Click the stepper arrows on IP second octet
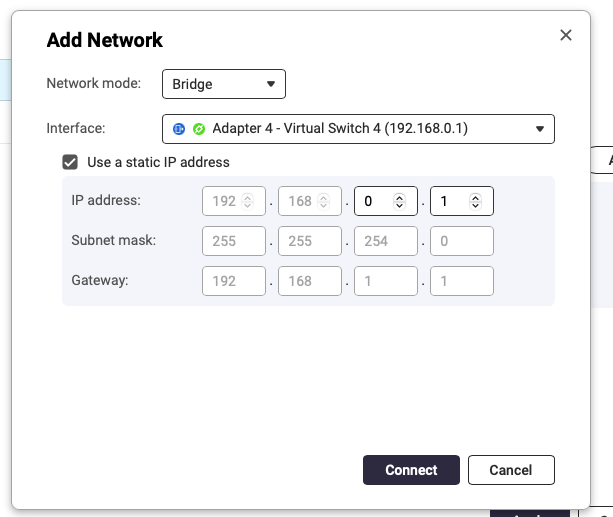The height and width of the screenshot is (517, 613). pos(324,201)
